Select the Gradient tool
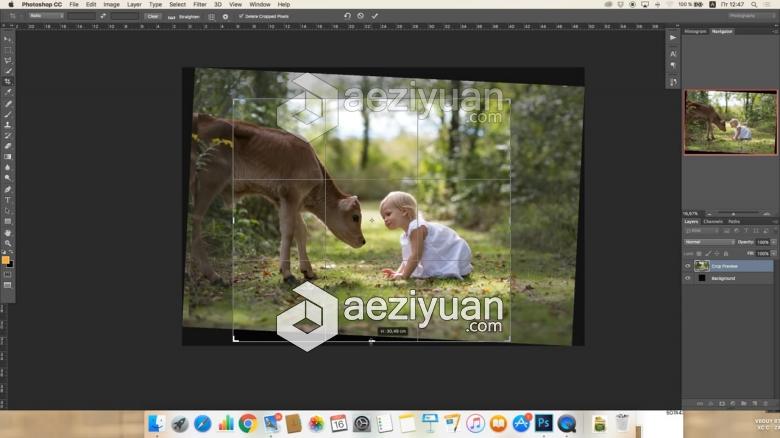The width and height of the screenshot is (780, 438). (7, 157)
